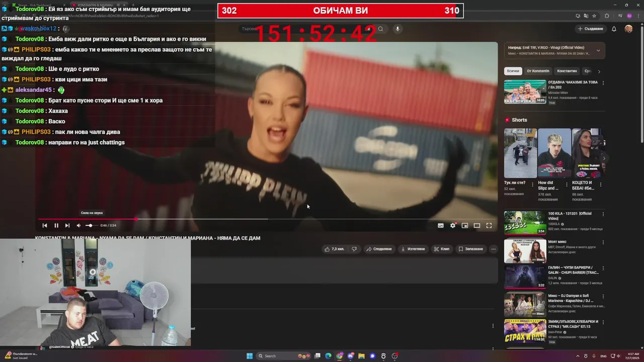This screenshot has height=362, width=644.
Task: Mute the video with the speaker icon
Action: [x=78, y=226]
